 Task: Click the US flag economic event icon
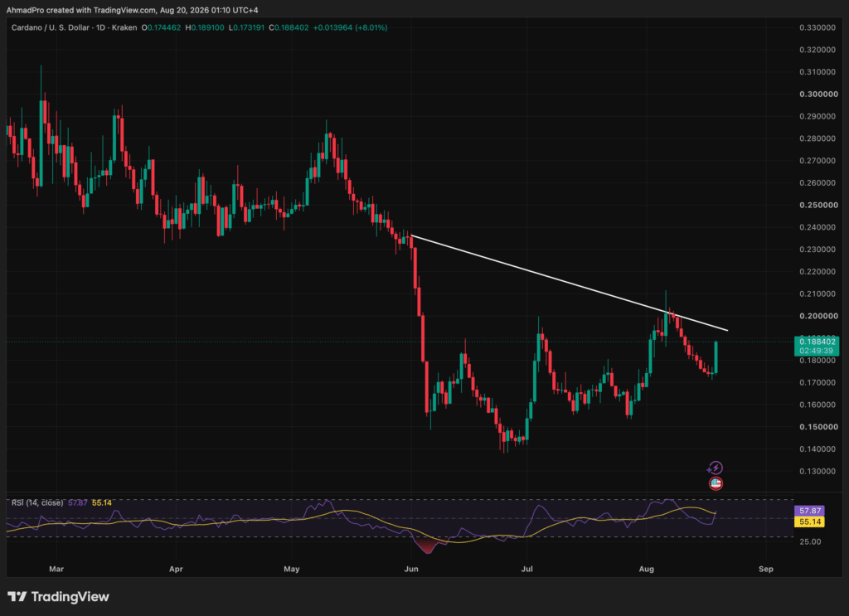(716, 483)
